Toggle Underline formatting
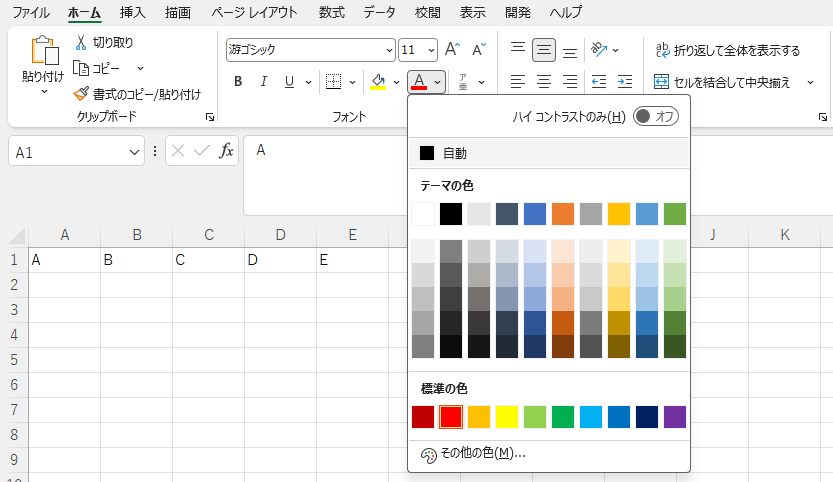Screen dimensions: 833x482 coord(289,81)
